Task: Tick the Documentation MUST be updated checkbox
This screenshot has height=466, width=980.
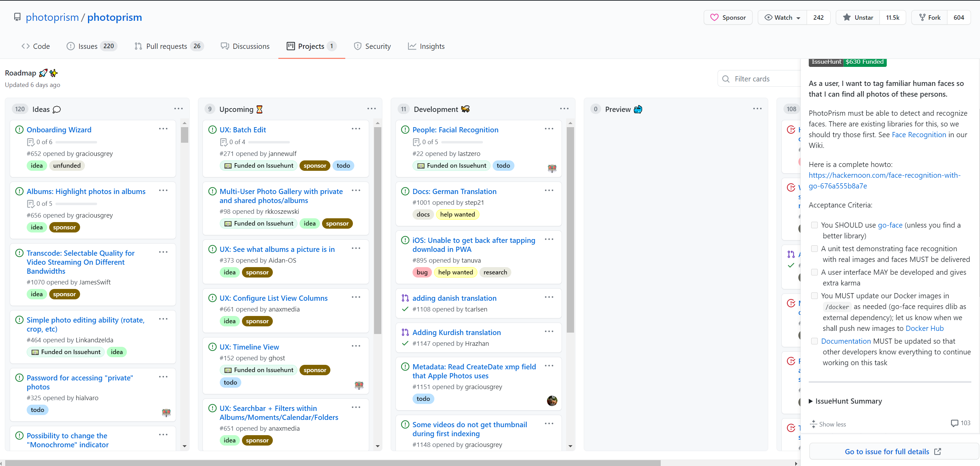Action: pyautogui.click(x=815, y=341)
